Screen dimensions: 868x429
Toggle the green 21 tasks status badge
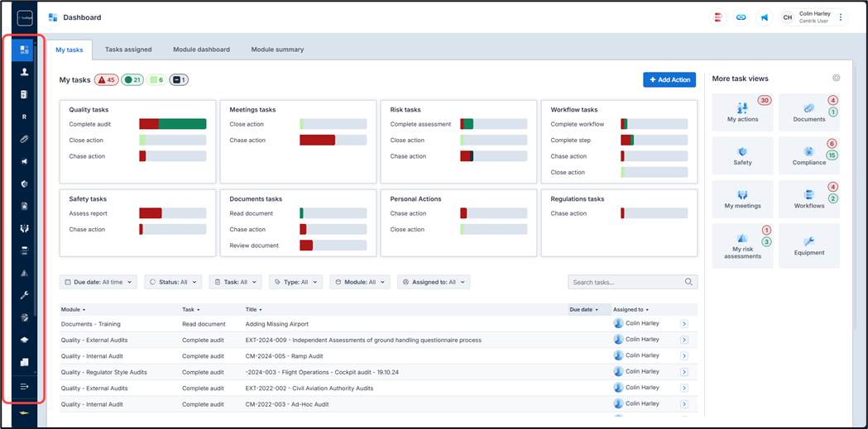coord(132,80)
